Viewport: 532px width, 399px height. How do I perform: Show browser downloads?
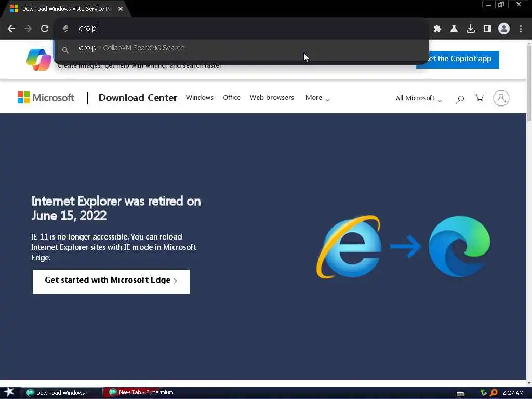[x=470, y=29]
